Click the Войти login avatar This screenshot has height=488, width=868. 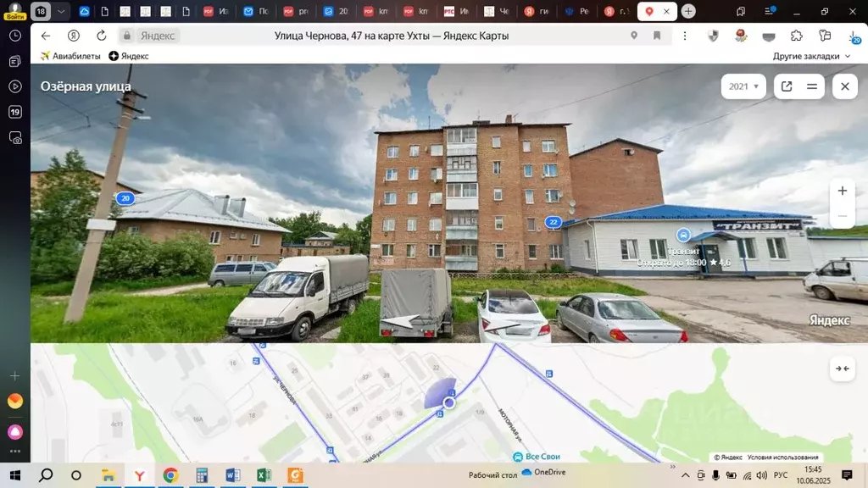tap(15, 11)
